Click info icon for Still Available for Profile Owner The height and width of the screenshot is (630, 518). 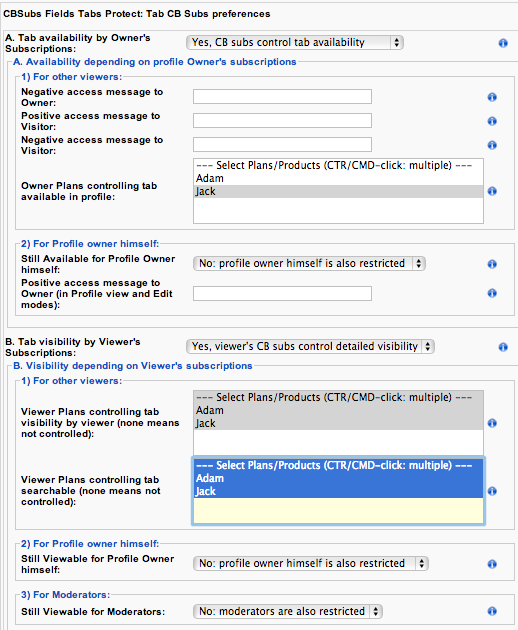tap(492, 264)
